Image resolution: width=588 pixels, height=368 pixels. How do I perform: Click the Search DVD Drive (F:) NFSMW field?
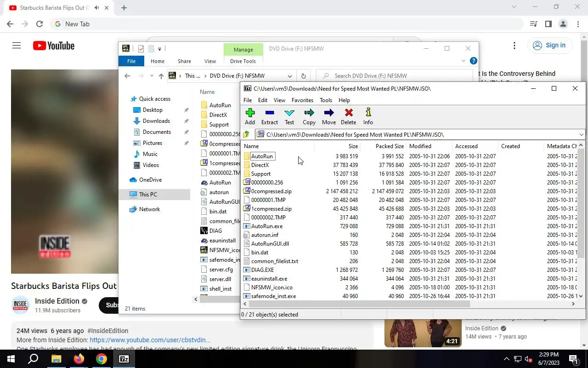pos(395,76)
